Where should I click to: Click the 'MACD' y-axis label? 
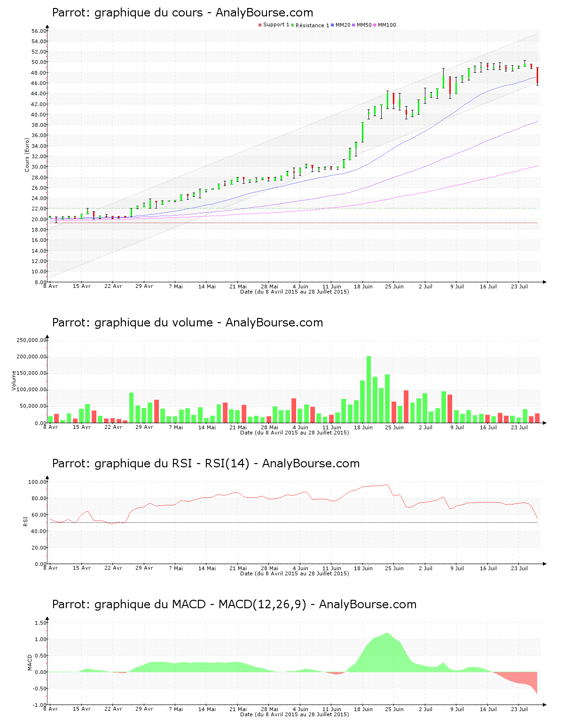(x=30, y=662)
